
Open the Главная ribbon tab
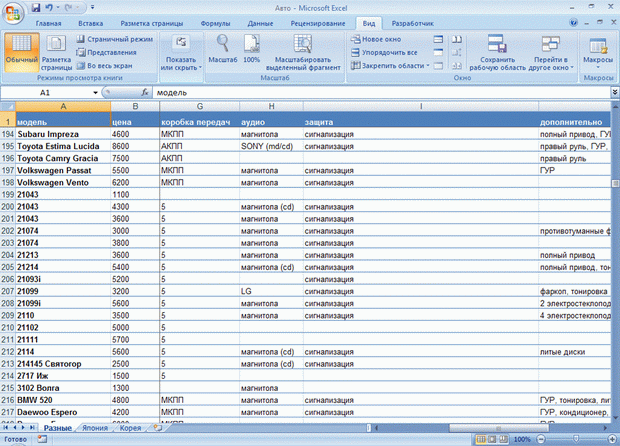coord(49,23)
